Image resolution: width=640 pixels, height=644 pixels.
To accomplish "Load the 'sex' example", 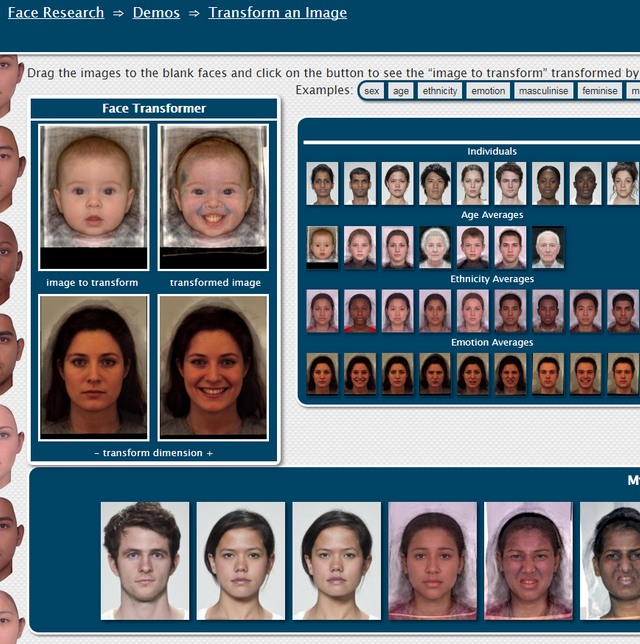I will [x=371, y=91].
